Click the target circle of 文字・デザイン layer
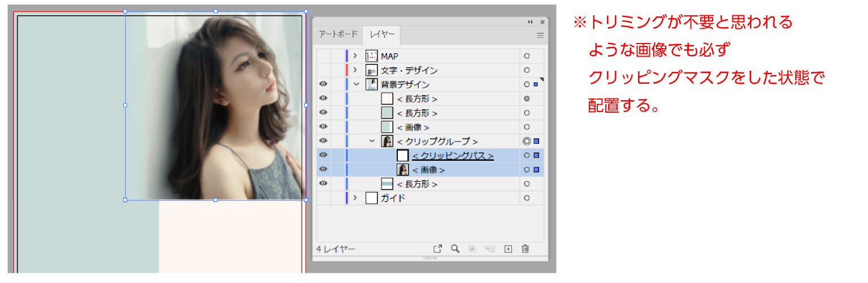 tap(527, 70)
